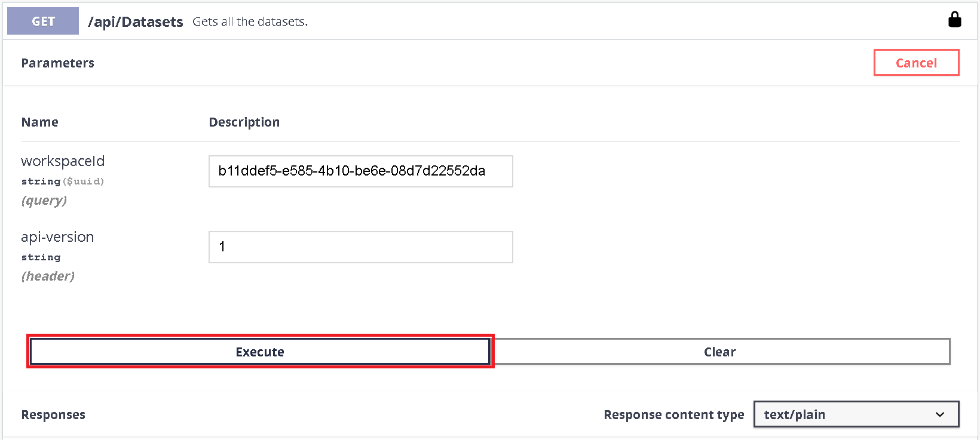Viewport: 980px width, 440px height.
Task: Click the workspaceId parameter label
Action: click(63, 161)
